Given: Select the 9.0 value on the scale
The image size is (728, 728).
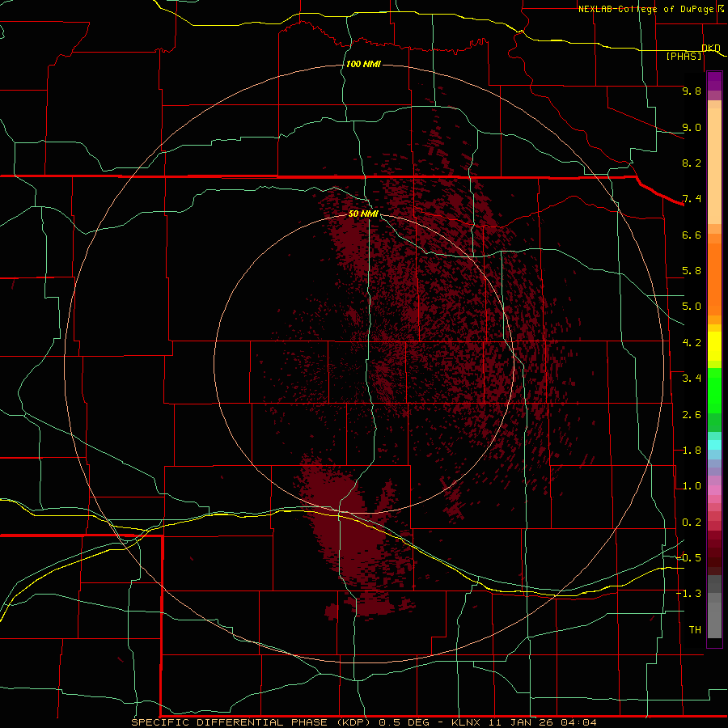Looking at the screenshot, I should tap(692, 127).
